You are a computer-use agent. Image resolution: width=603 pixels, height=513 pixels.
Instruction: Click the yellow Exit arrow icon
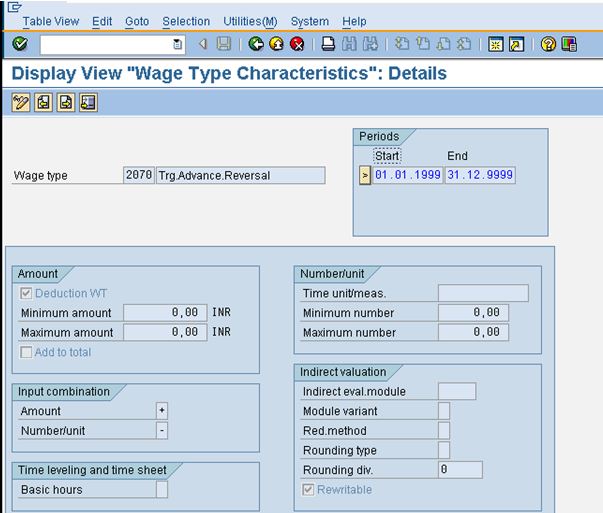pyautogui.click(x=277, y=44)
